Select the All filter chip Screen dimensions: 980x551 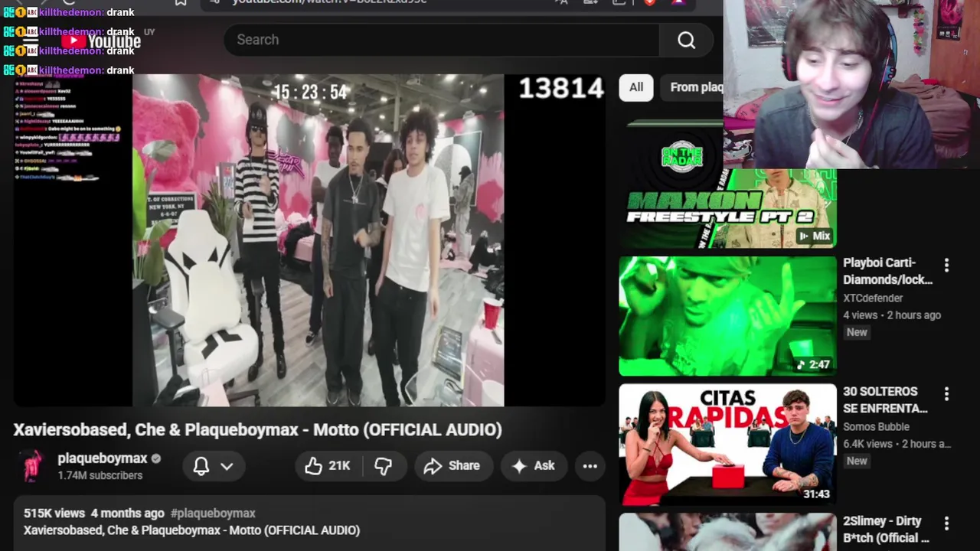point(636,87)
